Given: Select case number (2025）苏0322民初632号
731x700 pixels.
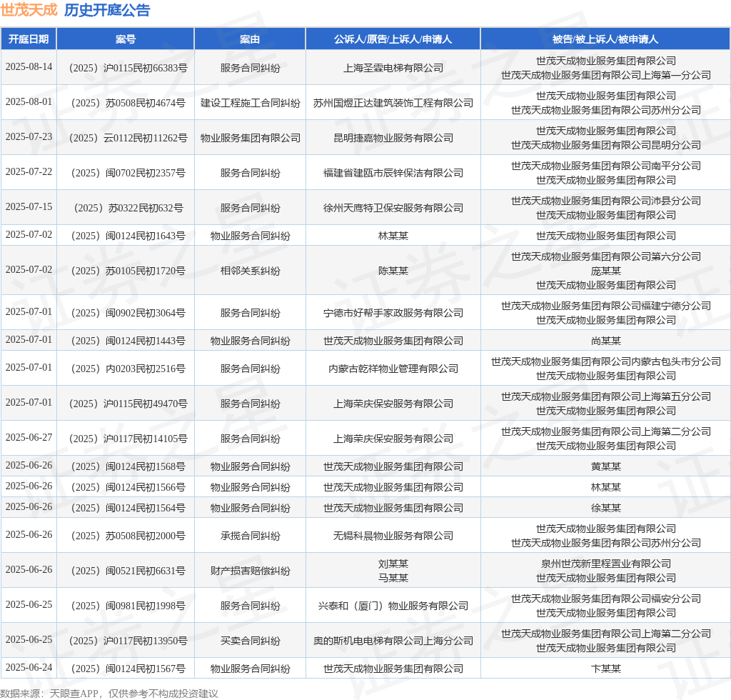Looking at the screenshot, I should pyautogui.click(x=128, y=208).
